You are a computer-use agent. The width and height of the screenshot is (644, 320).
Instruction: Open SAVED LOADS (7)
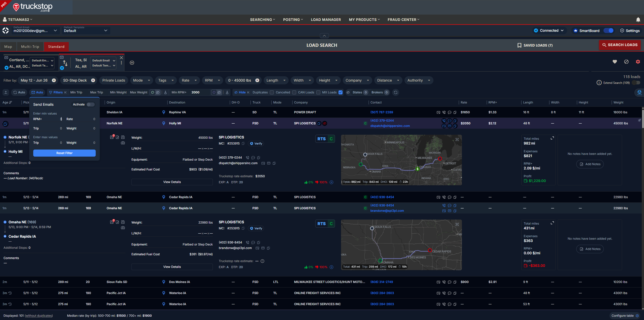click(535, 45)
